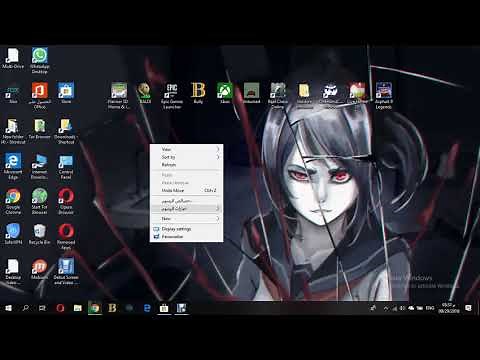Select the Store desktop shortcut
The width and height of the screenshot is (480, 360).
point(66,93)
